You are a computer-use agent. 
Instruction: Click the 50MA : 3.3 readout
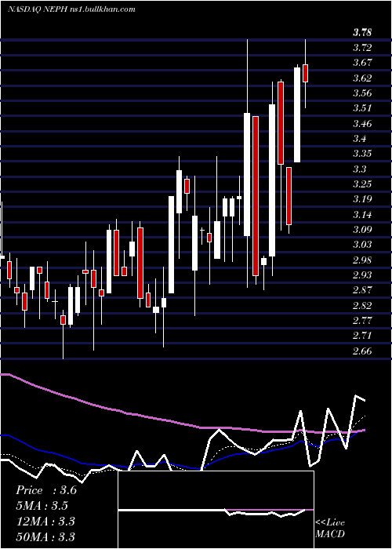(x=45, y=536)
